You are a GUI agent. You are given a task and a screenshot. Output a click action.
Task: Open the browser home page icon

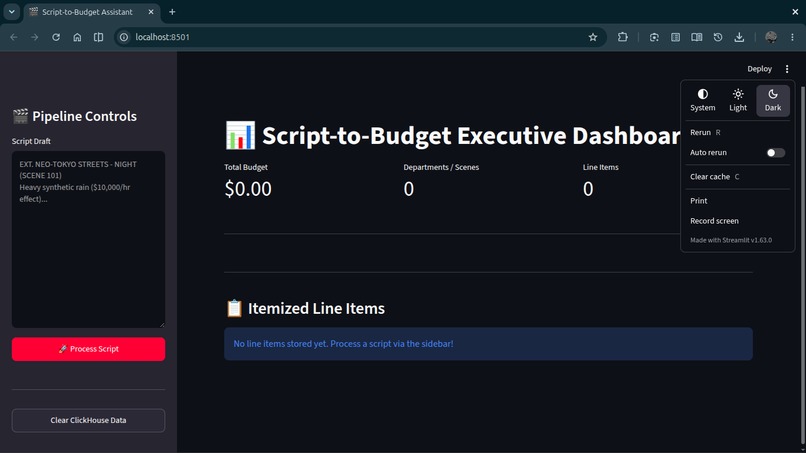(x=77, y=37)
